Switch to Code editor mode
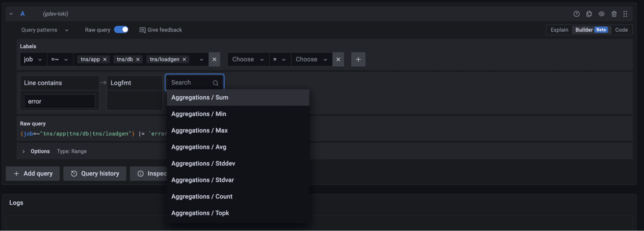 coord(621,30)
